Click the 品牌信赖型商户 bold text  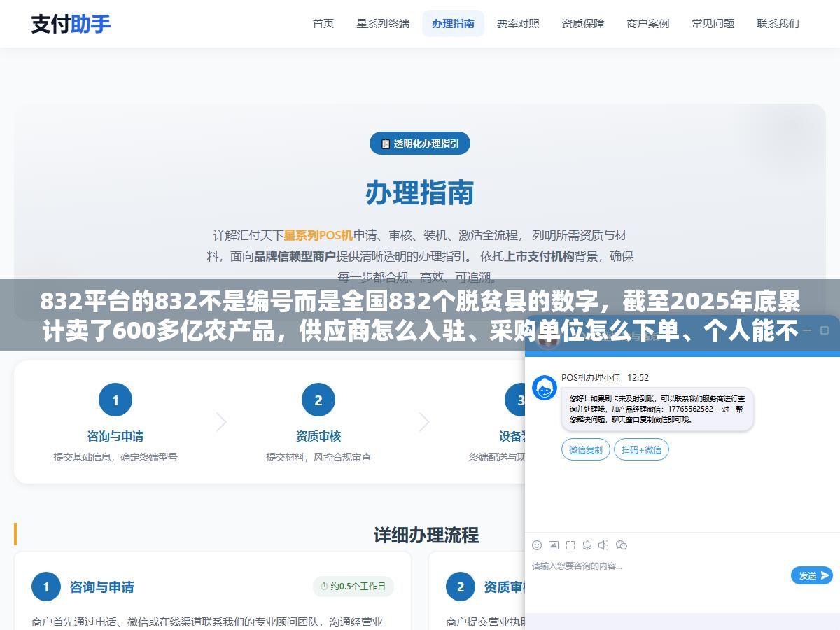click(x=295, y=256)
